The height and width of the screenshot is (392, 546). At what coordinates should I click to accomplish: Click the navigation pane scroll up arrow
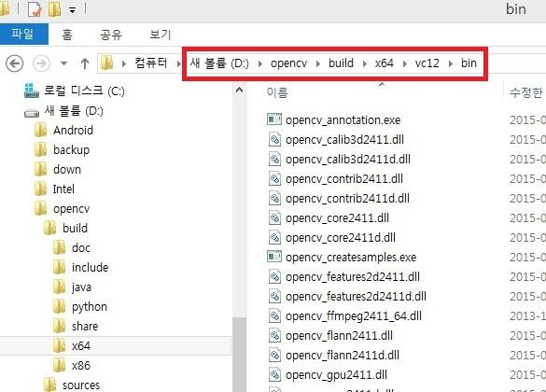(x=239, y=91)
